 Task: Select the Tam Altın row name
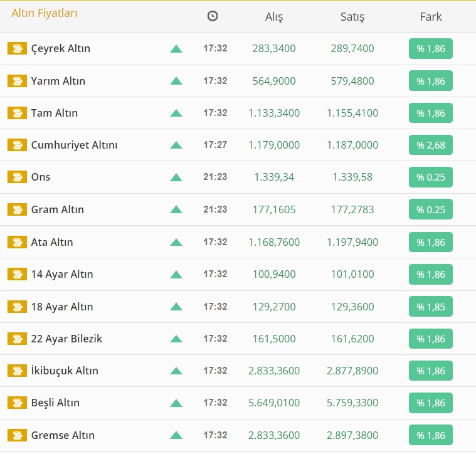point(55,113)
